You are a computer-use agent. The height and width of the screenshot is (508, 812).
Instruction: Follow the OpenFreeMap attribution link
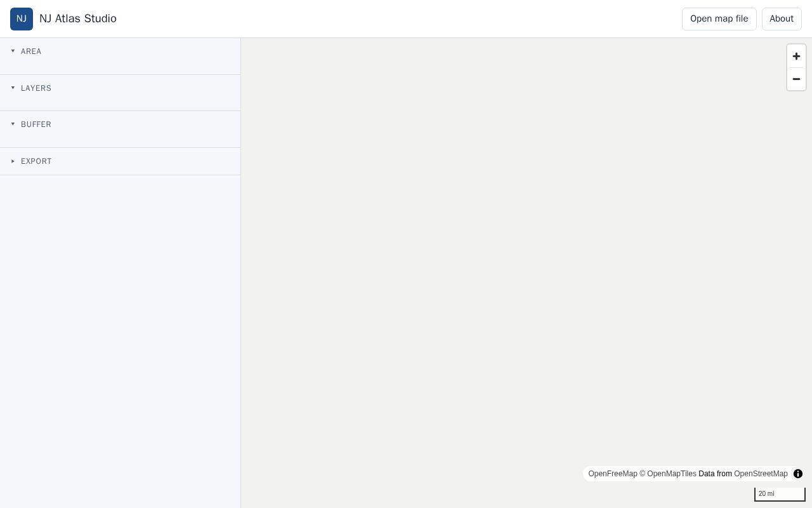(613, 474)
